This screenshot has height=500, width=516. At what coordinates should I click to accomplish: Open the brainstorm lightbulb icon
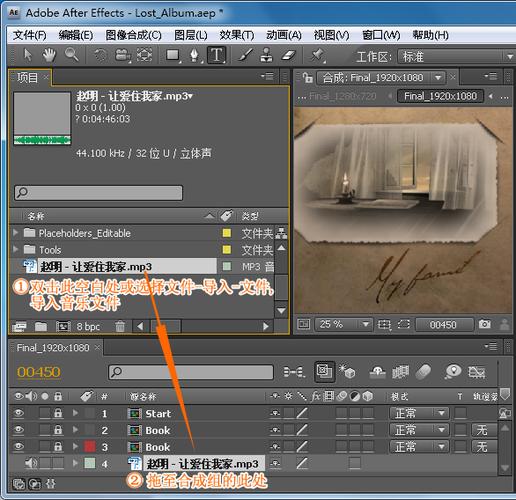coord(453,371)
